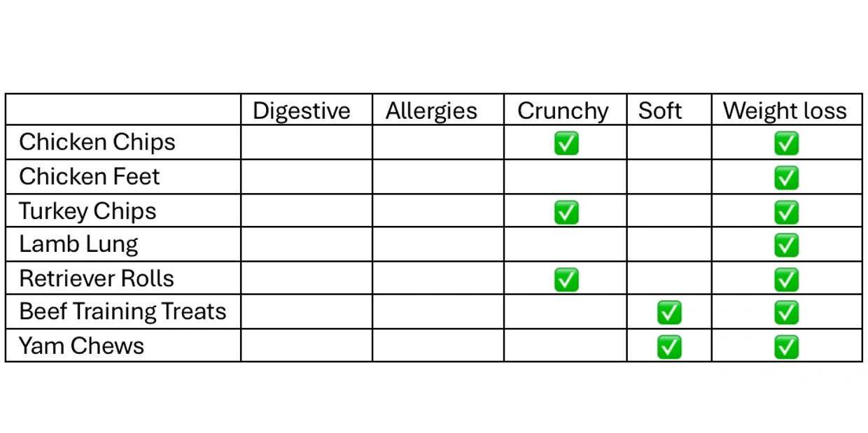Select the Lamb Lung row label
868x433 pixels.
pos(78,244)
